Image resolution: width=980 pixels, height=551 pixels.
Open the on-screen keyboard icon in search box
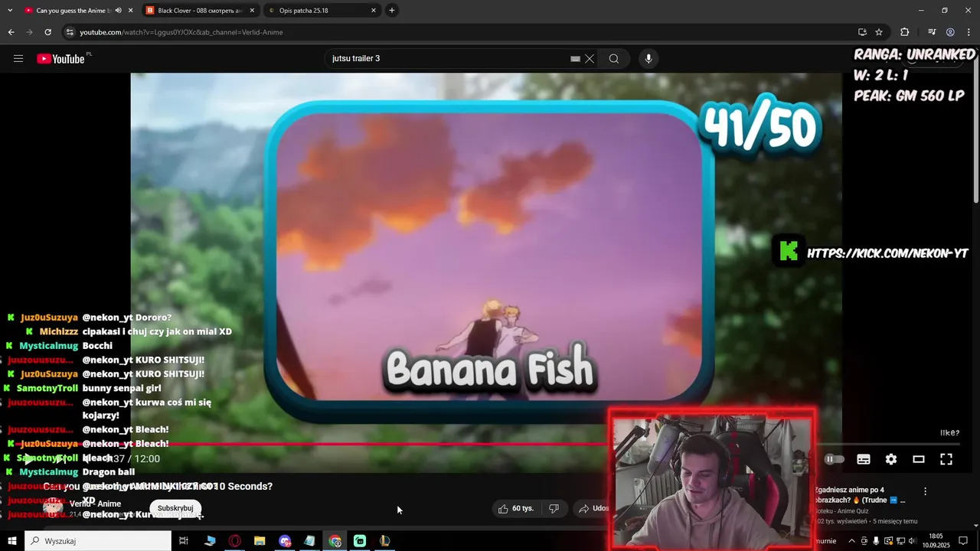575,59
